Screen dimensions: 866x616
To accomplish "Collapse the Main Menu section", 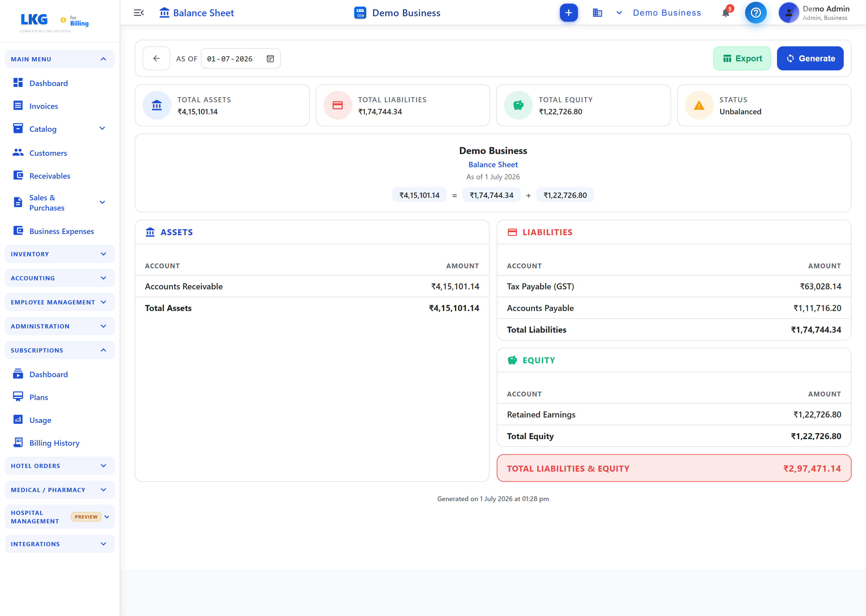I will pos(60,59).
